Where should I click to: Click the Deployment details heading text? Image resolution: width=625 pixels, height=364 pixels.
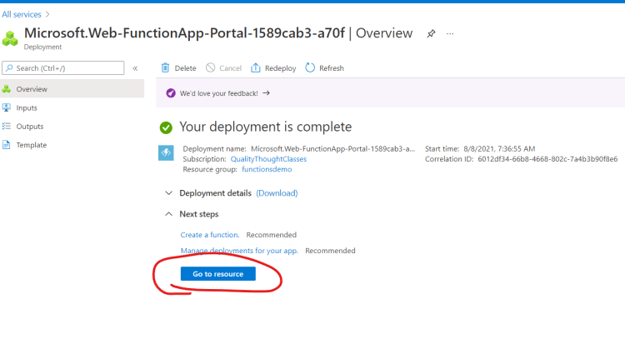coord(215,193)
